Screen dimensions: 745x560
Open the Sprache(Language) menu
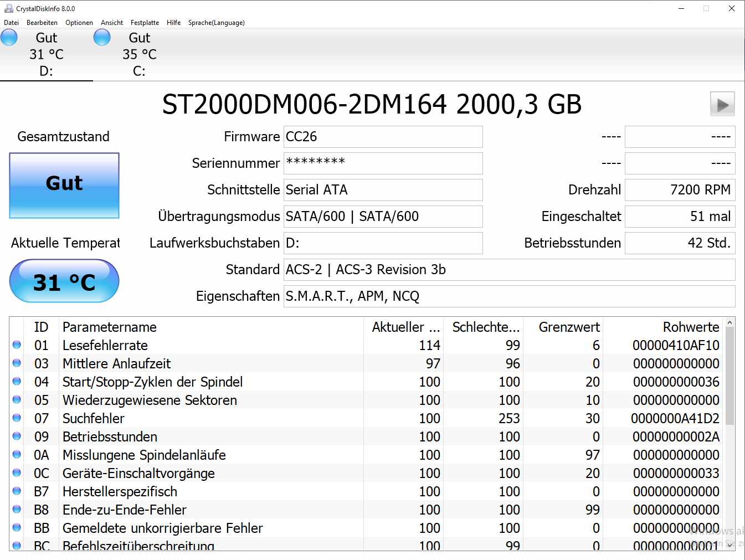[x=216, y=23]
